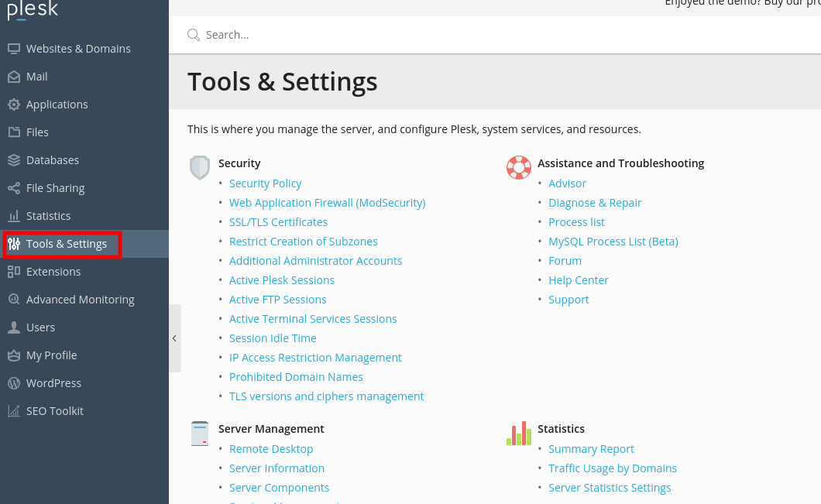Visit the Forum link
Image resolution: width=821 pixels, height=504 pixels.
click(x=565, y=261)
